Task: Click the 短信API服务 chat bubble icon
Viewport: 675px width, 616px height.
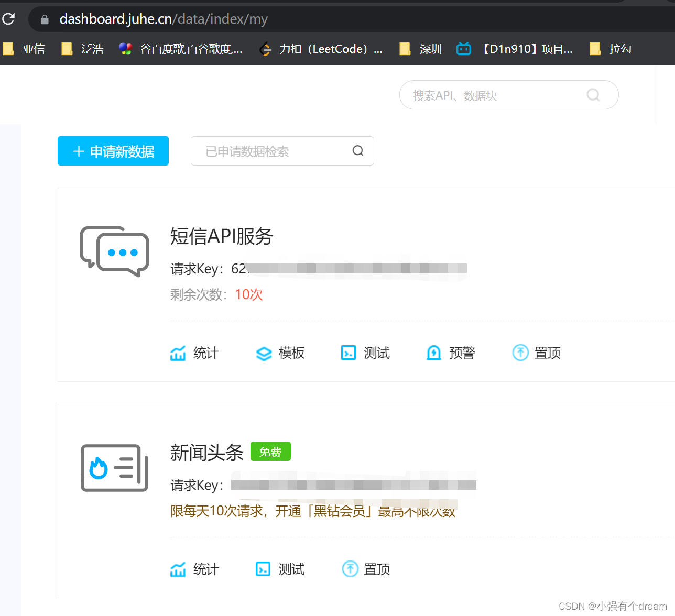Action: [114, 251]
